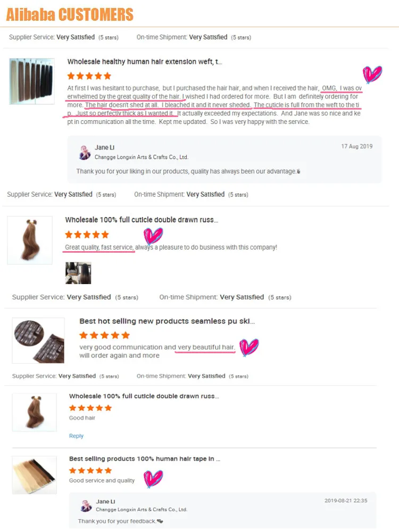
Task: Click the Reply link under 'Good hair'
Action: coord(76,436)
